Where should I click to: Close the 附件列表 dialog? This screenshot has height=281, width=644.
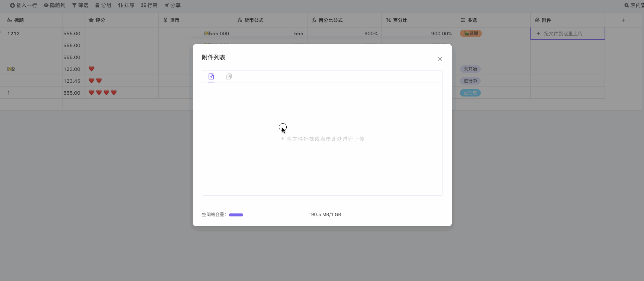(439, 59)
